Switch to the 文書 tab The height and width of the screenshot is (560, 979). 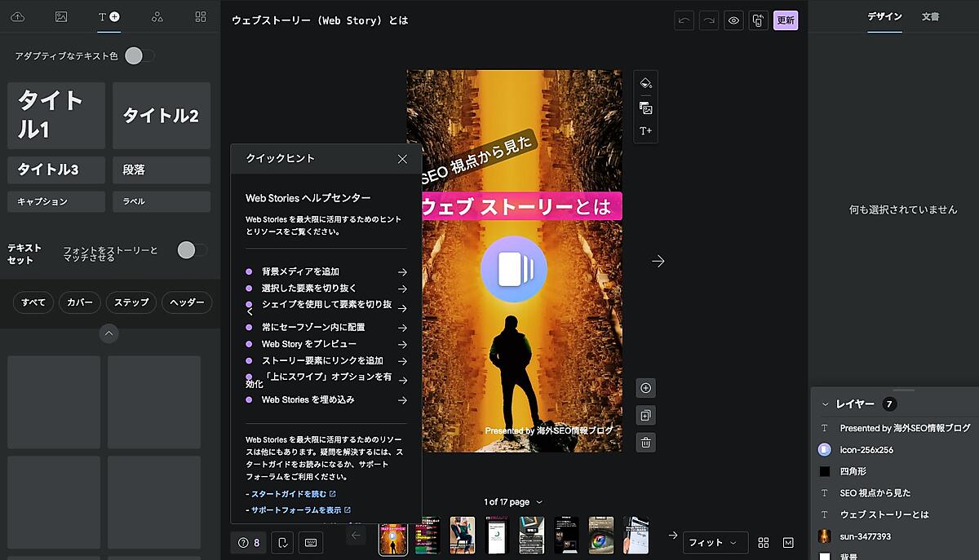(x=930, y=16)
